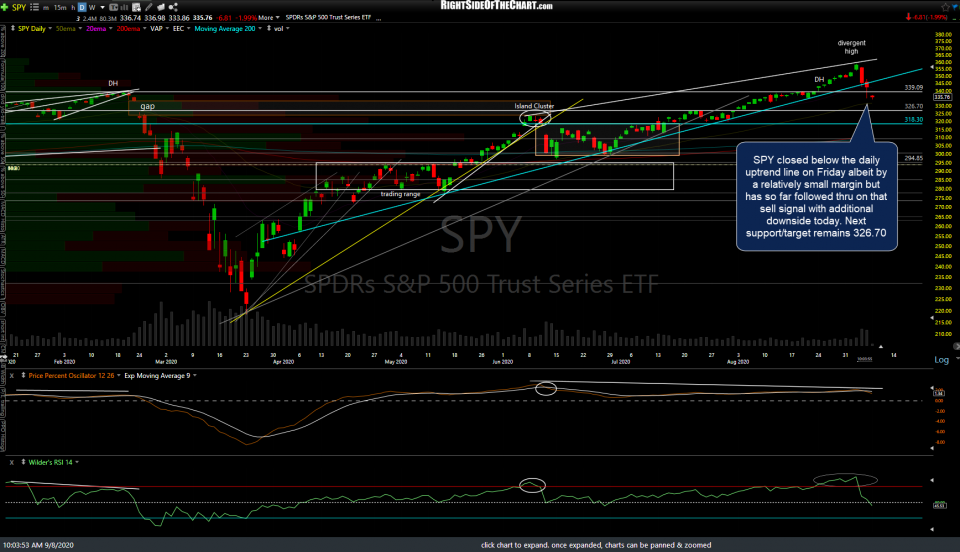Image resolution: width=960 pixels, height=552 pixels.
Task: Click the red down-arrow price change indicator
Action: (909, 18)
